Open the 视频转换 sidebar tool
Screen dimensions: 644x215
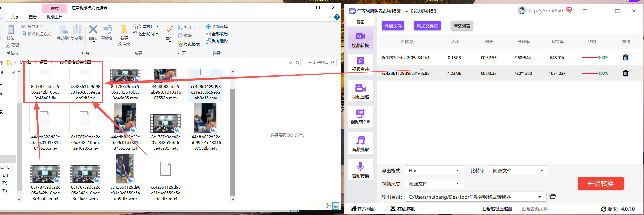[x=360, y=39]
